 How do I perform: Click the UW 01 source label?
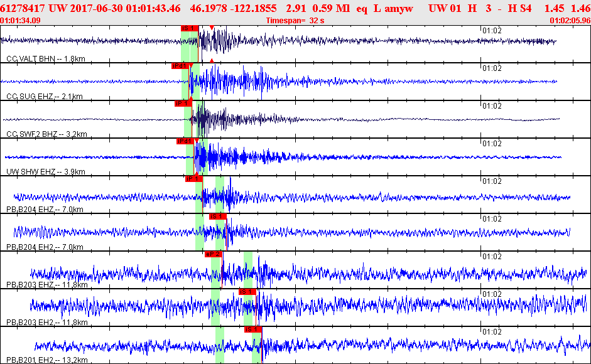tap(445, 8)
